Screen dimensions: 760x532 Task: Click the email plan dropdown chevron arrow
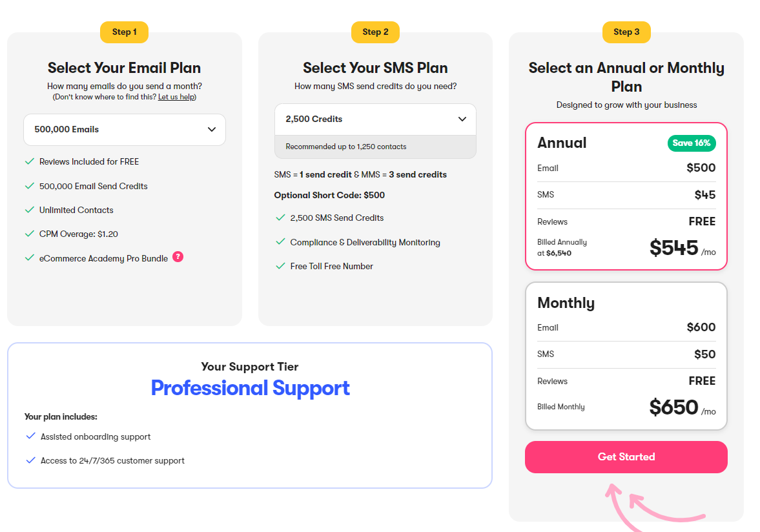[212, 130]
